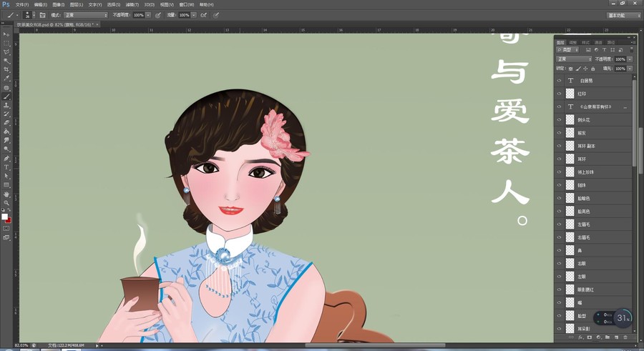Image resolution: width=644 pixels, height=351 pixels.
Task: Select the Healing Brush tool
Action: pyautogui.click(x=6, y=88)
